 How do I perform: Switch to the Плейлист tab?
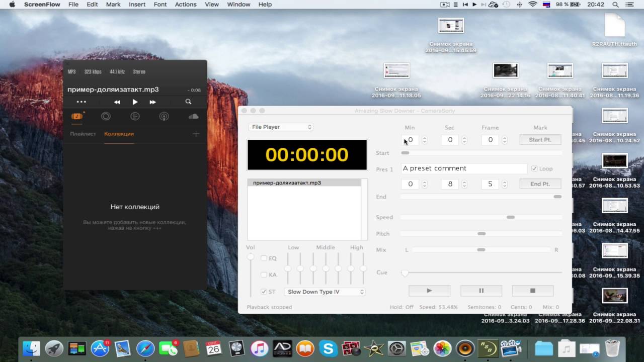[x=83, y=134]
